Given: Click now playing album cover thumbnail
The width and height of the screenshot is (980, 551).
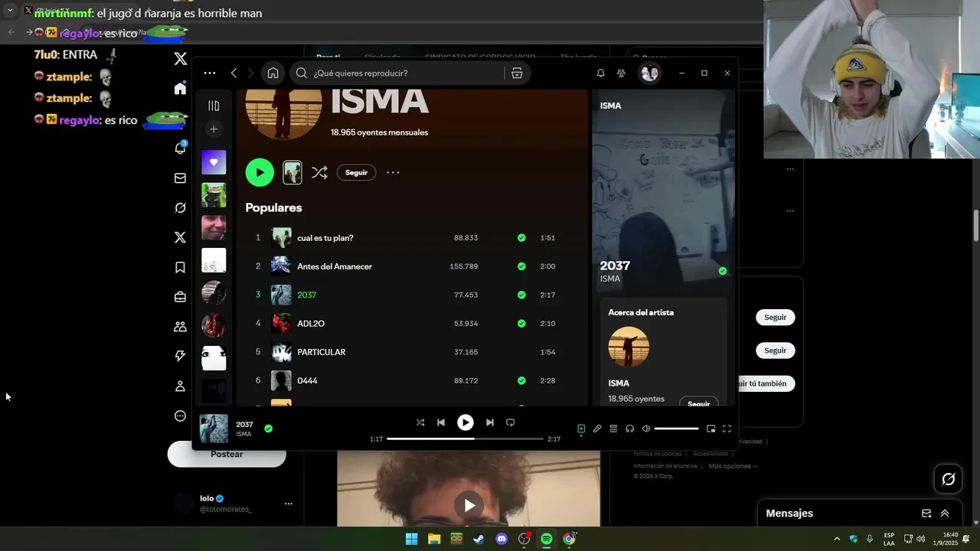Looking at the screenshot, I should pos(214,429).
